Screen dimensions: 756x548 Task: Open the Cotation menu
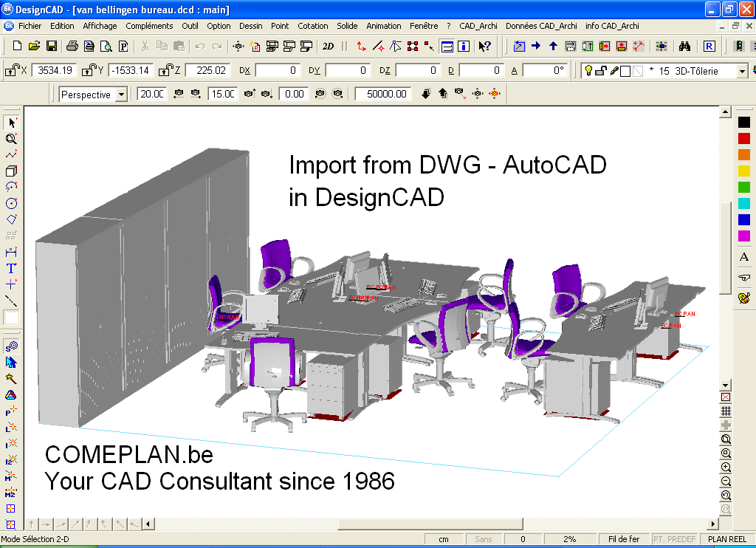313,26
